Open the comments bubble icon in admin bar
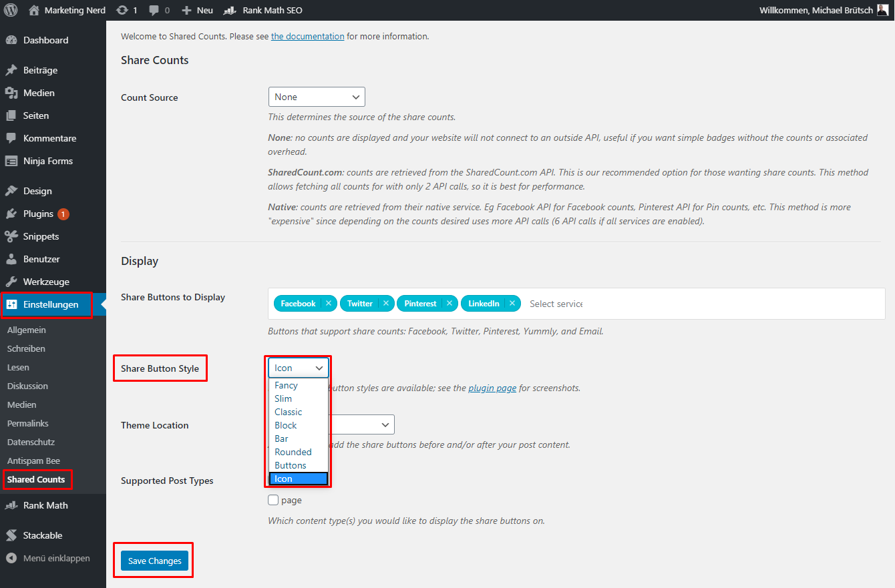The width and height of the screenshot is (895, 588). (154, 11)
